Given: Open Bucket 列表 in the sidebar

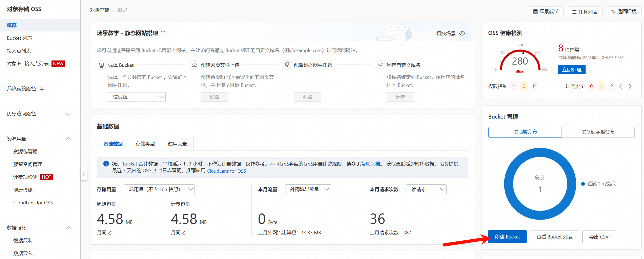Looking at the screenshot, I should [x=19, y=38].
